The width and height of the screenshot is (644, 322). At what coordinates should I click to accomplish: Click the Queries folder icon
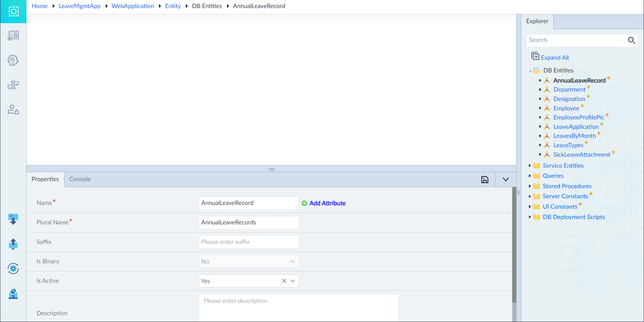pos(537,176)
